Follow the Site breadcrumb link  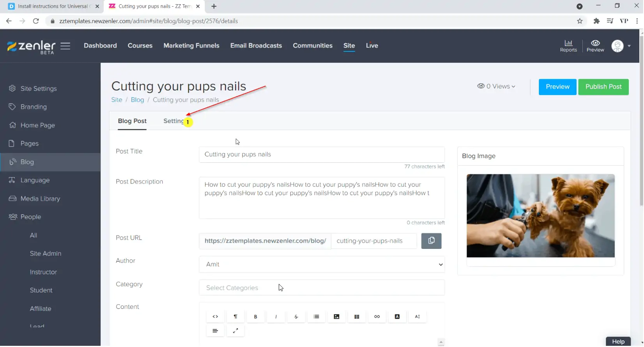117,100
